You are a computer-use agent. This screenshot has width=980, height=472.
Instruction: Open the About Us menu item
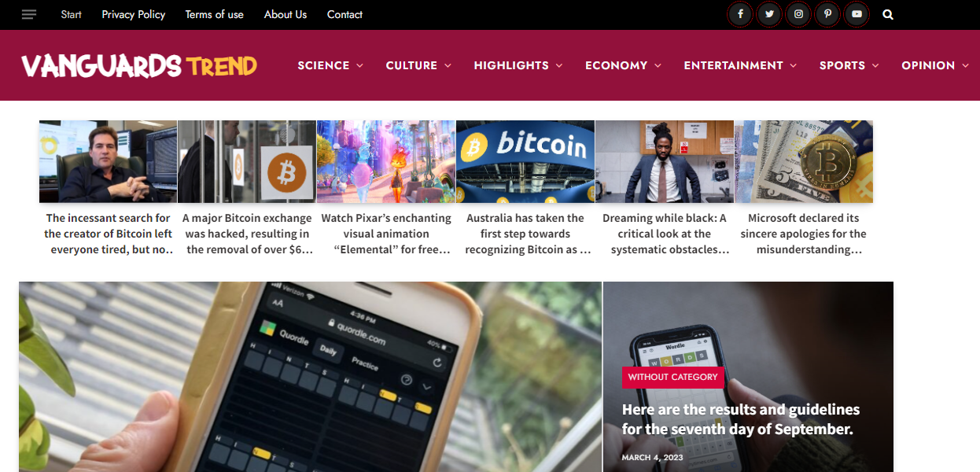[286, 14]
